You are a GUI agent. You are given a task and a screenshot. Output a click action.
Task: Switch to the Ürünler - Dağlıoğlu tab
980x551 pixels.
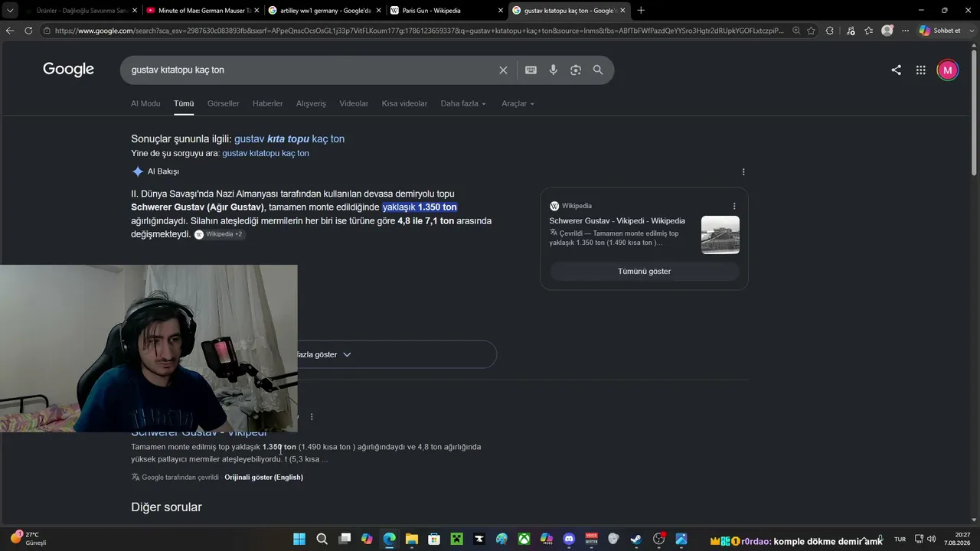(80, 11)
